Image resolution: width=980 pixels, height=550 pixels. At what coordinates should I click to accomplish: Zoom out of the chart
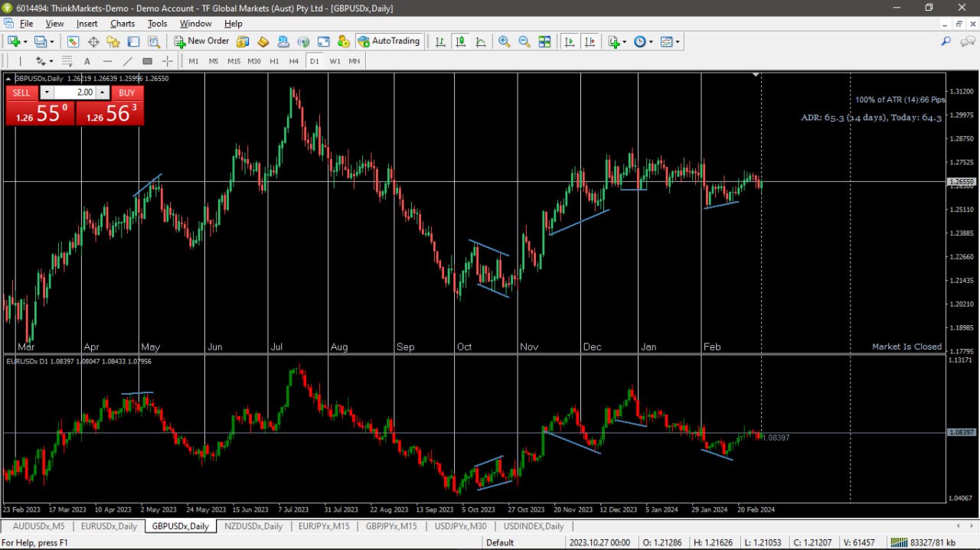point(524,41)
